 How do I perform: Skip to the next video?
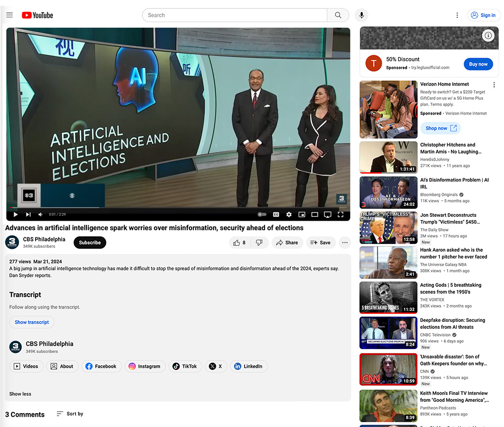[x=28, y=214]
